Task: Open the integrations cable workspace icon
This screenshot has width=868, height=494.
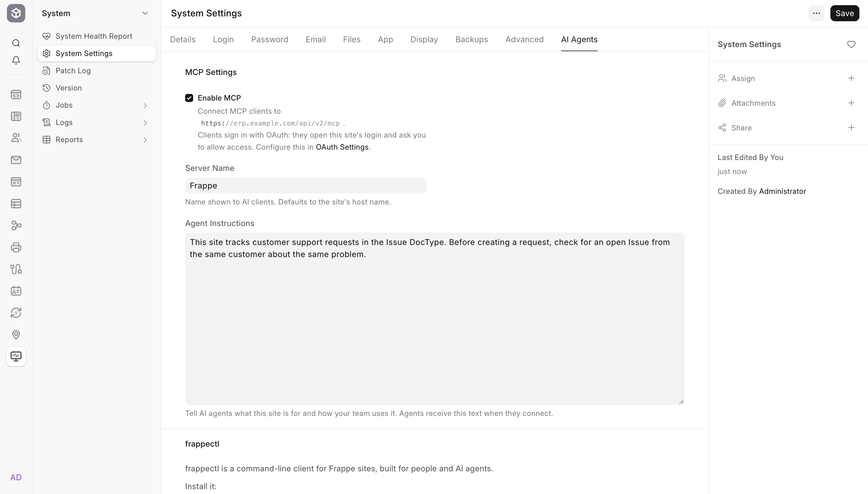Action: tap(16, 269)
